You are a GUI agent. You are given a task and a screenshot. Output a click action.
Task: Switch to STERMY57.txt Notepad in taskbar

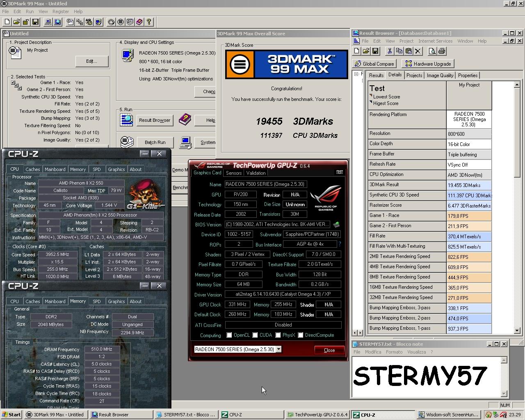pyautogui.click(x=186, y=415)
